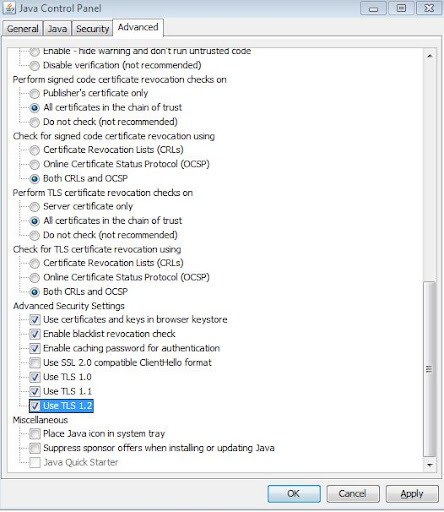Click the Apply button
This screenshot has height=512, width=444.
(412, 494)
